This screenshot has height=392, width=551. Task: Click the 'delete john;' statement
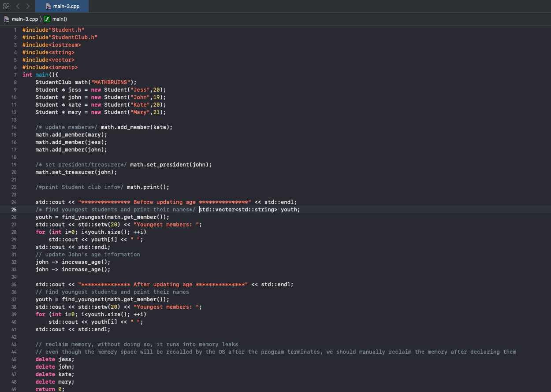point(55,367)
